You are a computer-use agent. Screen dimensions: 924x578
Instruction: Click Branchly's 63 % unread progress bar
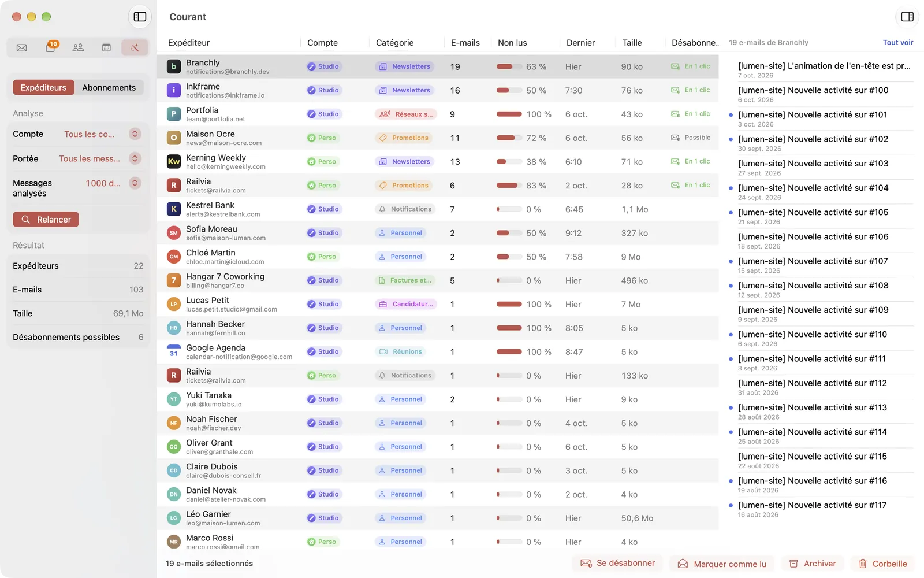[509, 66]
